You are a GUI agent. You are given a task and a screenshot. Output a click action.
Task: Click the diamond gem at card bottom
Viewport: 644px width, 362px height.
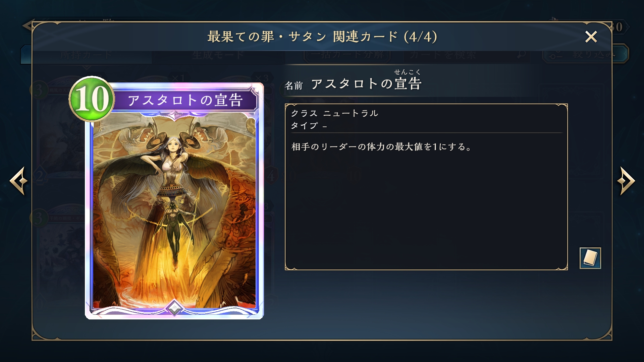[x=174, y=308]
